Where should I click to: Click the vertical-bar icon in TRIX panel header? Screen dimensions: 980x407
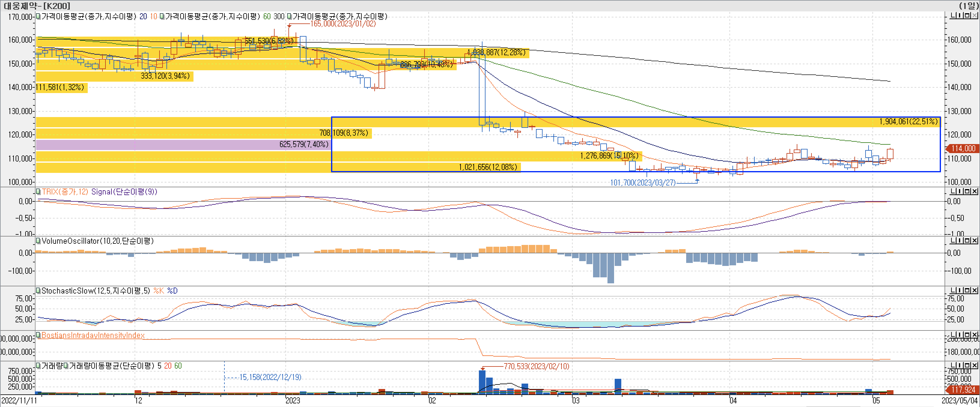pos(960,191)
